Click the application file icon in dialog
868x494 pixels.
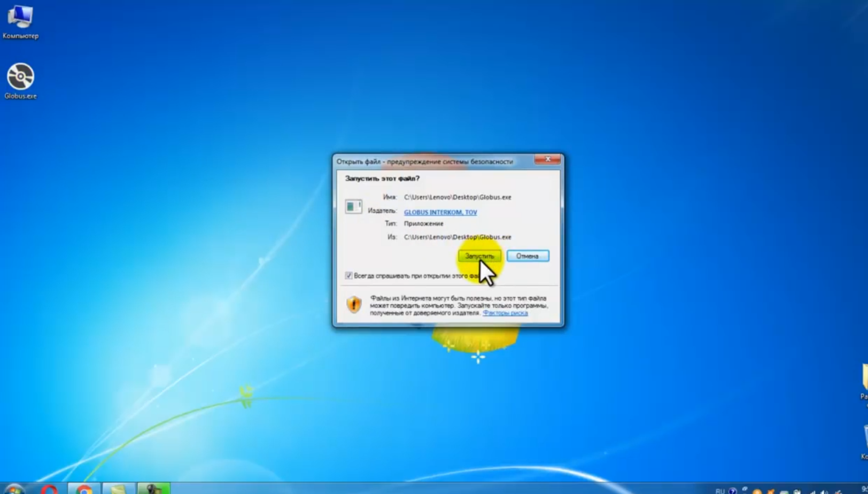pos(353,206)
